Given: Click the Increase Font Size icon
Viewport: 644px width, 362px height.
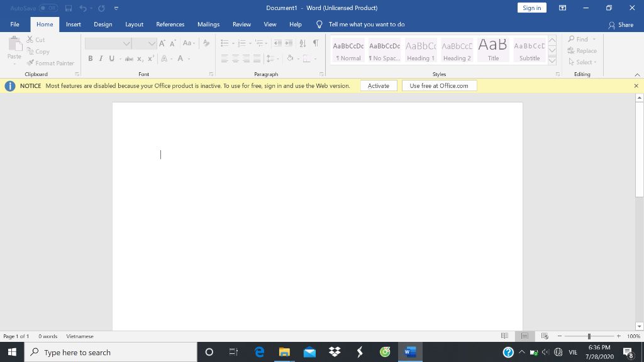Looking at the screenshot, I should tap(162, 43).
